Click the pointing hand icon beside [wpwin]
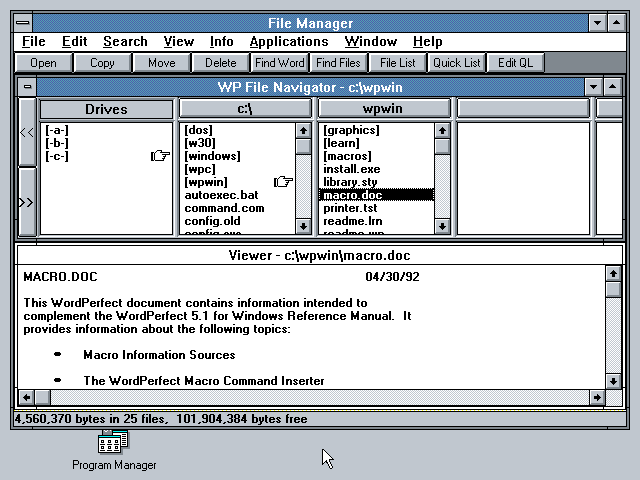 click(x=283, y=182)
